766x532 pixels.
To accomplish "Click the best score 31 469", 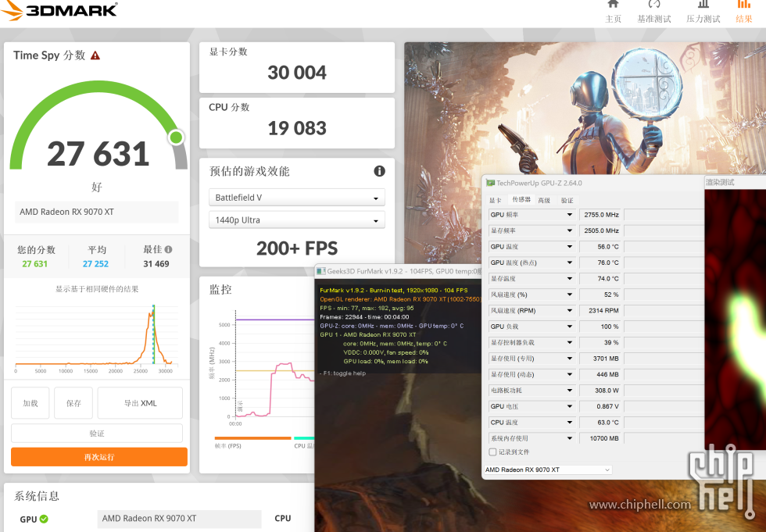I will 156,264.
